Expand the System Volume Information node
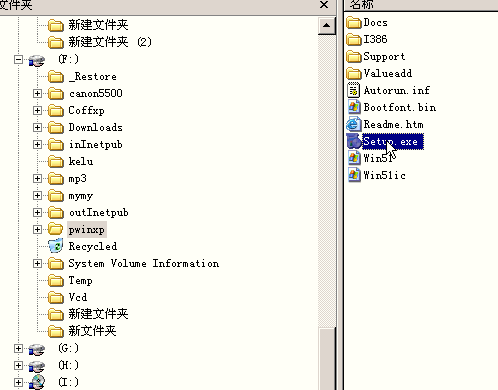The width and height of the screenshot is (498, 390). (37, 264)
